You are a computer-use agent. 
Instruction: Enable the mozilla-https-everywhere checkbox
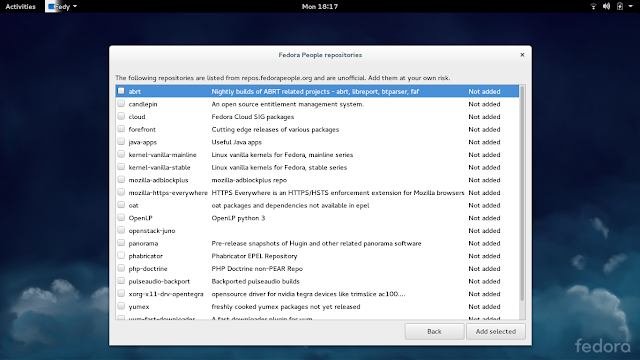point(121,192)
